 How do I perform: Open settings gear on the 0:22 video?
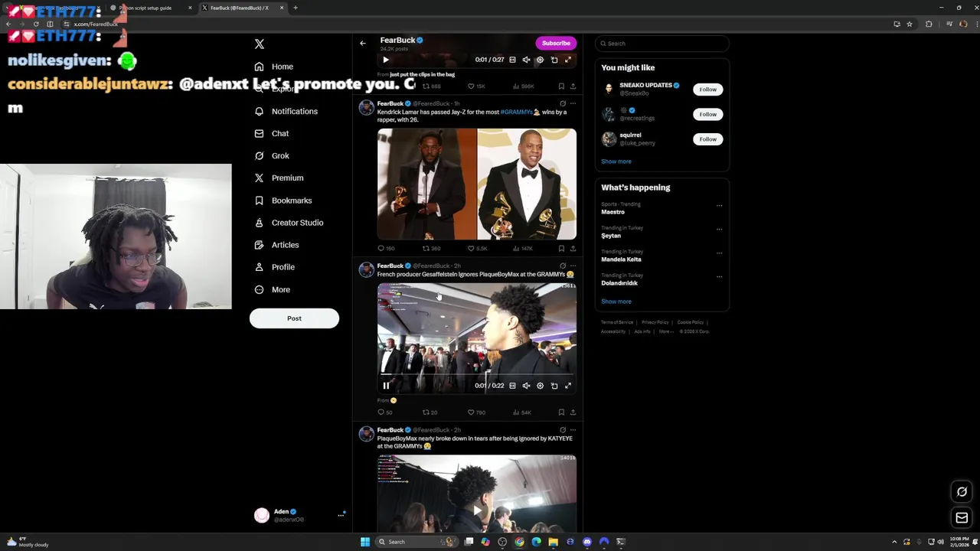coord(540,386)
